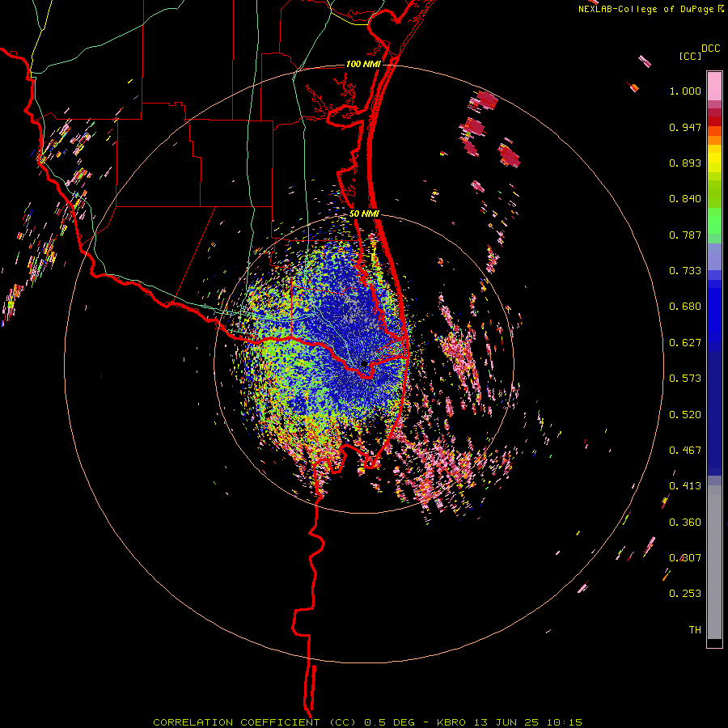Select the 1.000 scale value

click(x=685, y=91)
